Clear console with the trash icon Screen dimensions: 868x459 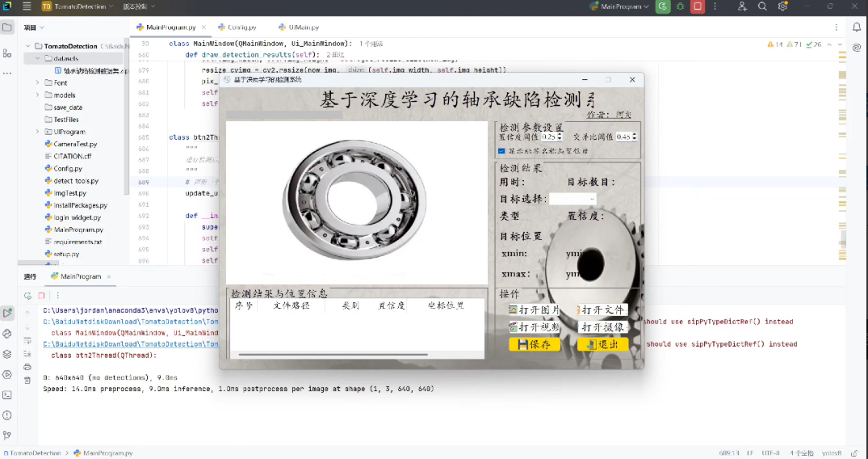tap(27, 381)
